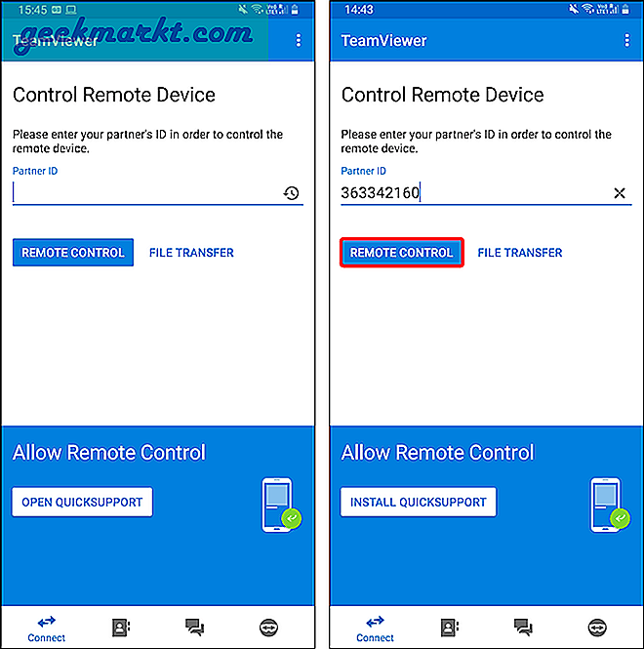The image size is (644, 649).
Task: Open the three-dot menu on right phone
Action: [627, 41]
